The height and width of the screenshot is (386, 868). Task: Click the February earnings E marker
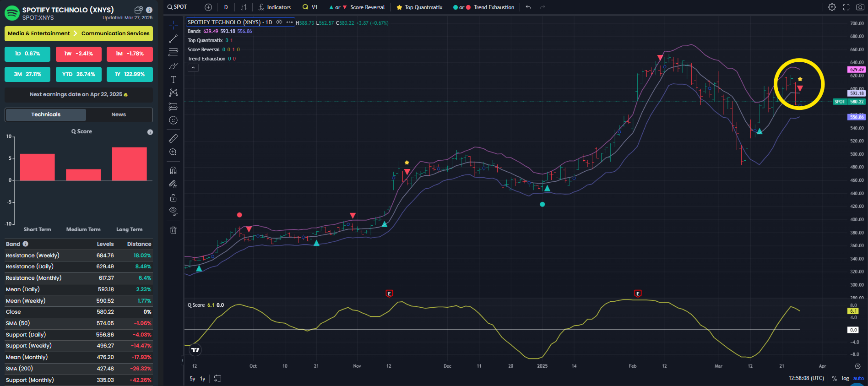point(638,294)
